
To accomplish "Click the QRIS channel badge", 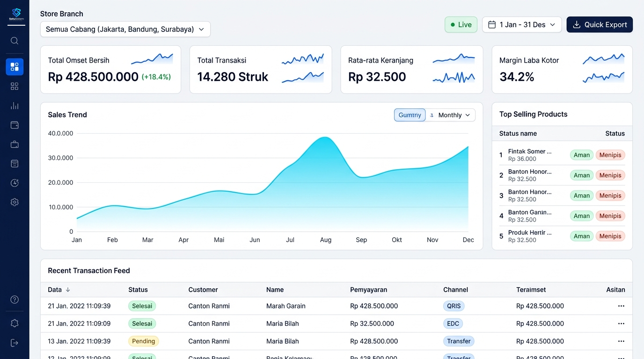I will pos(454,306).
